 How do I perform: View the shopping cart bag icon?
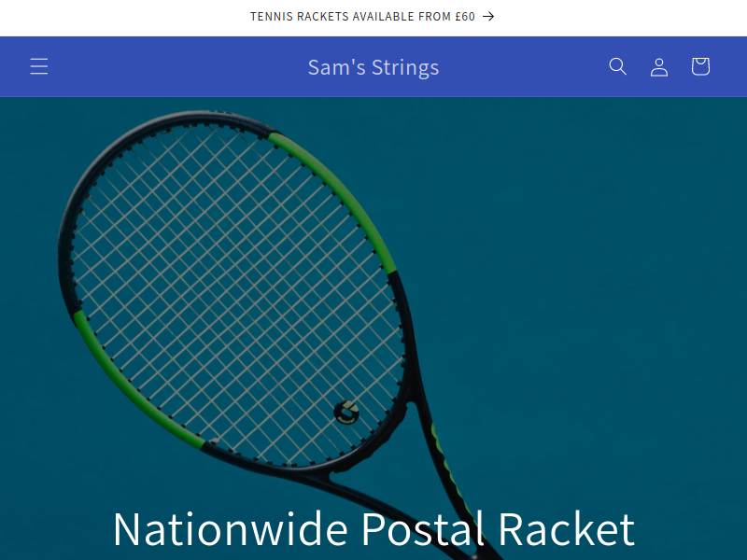pos(700,66)
